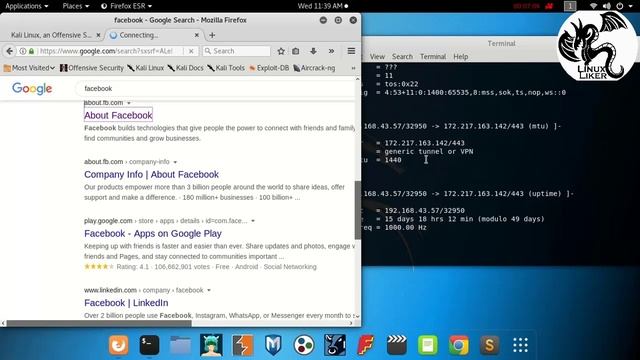Open Terminal Search menu

(402, 57)
